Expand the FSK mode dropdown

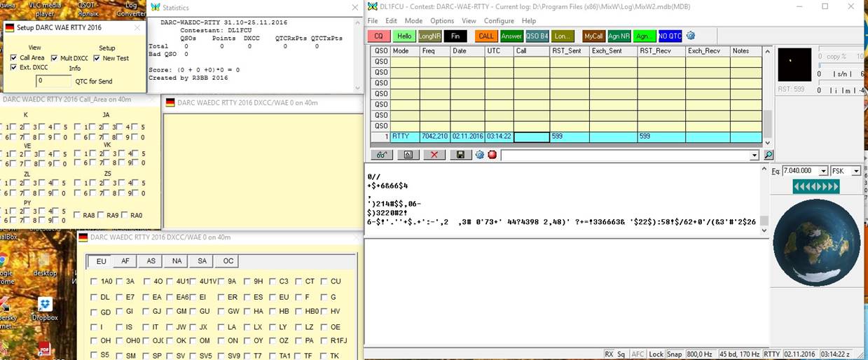[x=856, y=171]
